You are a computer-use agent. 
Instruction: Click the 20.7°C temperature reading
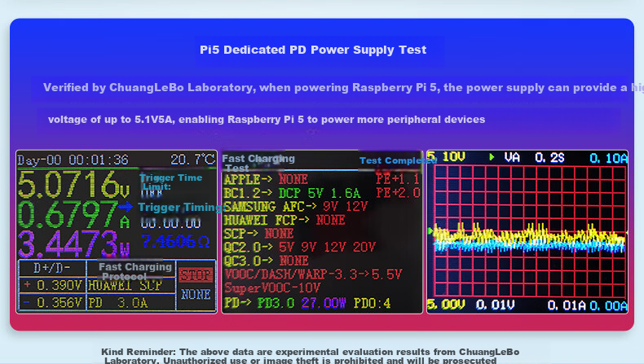click(x=192, y=160)
